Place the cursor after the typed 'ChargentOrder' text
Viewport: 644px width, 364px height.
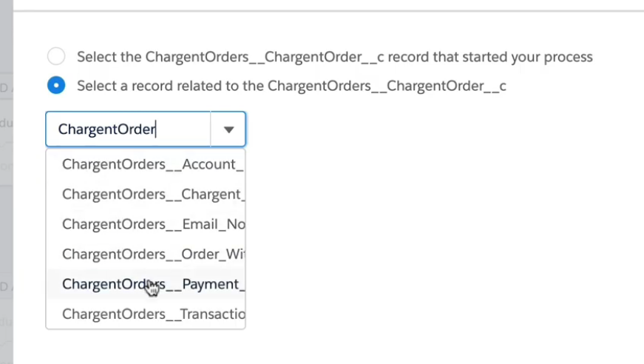158,129
